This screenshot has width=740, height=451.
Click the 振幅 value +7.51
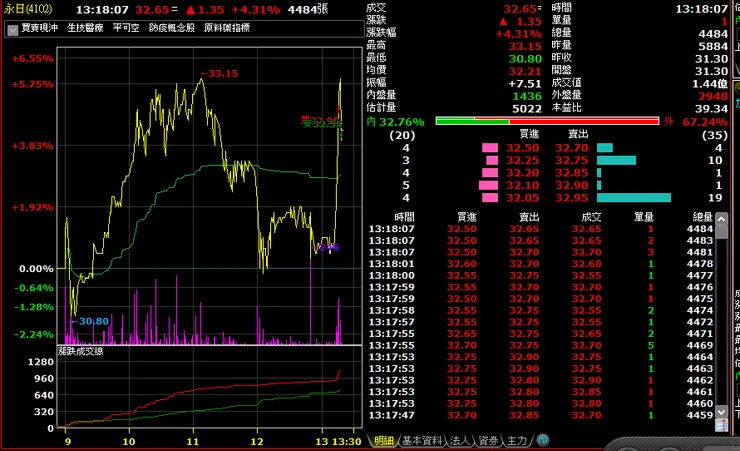click(525, 84)
